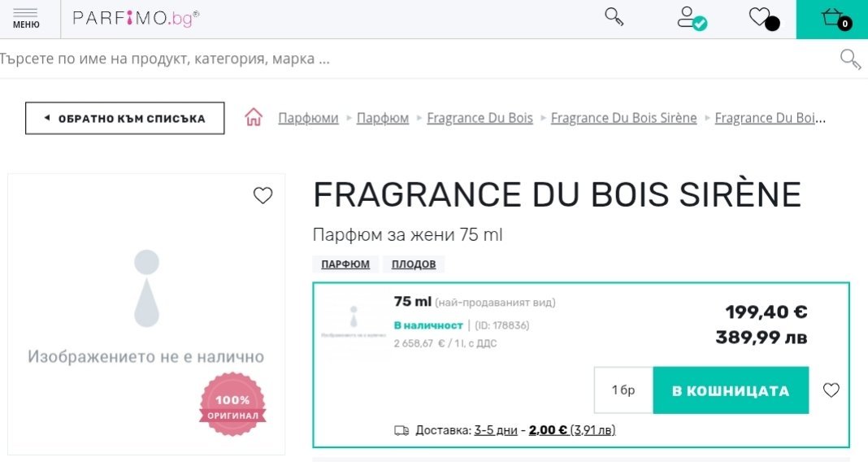Select the ПЛОДОВ tag

(414, 264)
